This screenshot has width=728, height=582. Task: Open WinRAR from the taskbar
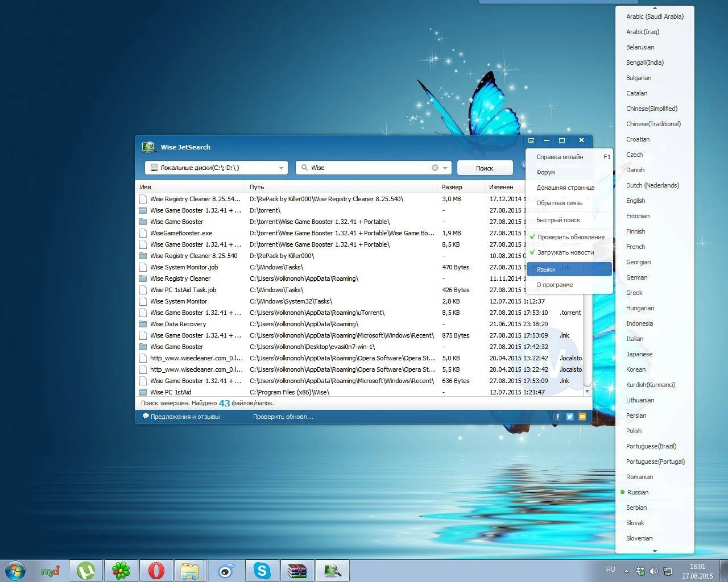297,571
